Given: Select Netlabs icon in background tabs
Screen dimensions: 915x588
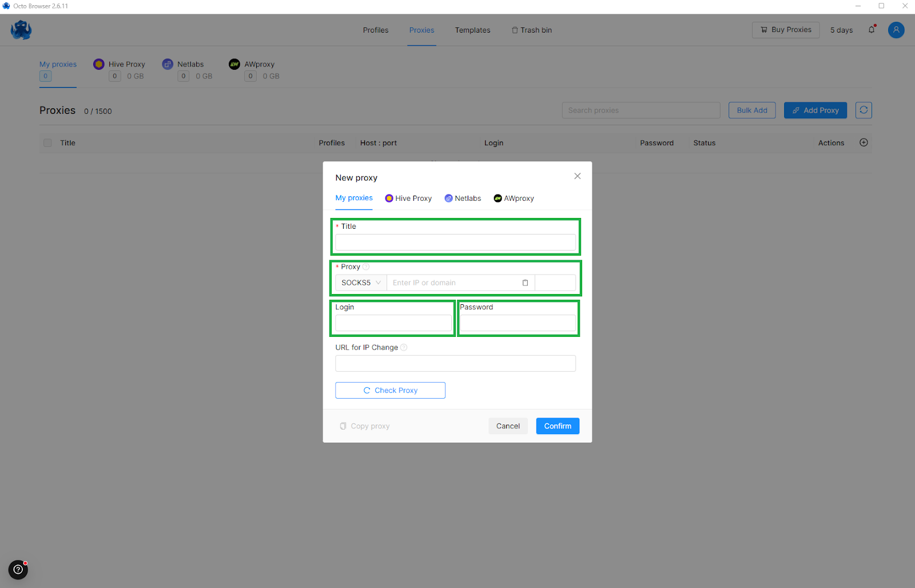Looking at the screenshot, I should [x=168, y=64].
